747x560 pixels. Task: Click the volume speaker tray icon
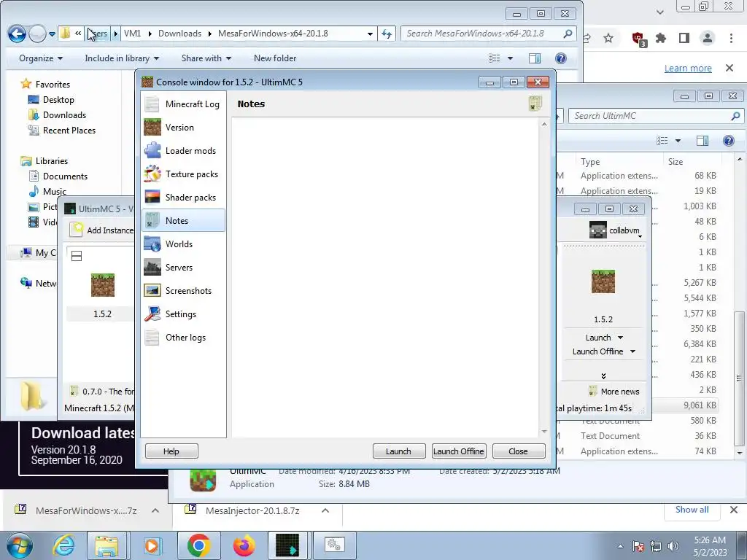[673, 545]
